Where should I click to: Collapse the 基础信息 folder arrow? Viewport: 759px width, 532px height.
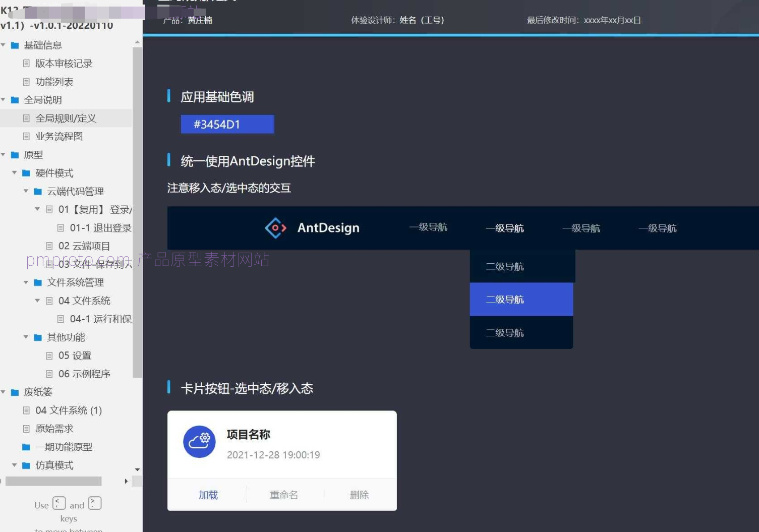[x=4, y=45]
